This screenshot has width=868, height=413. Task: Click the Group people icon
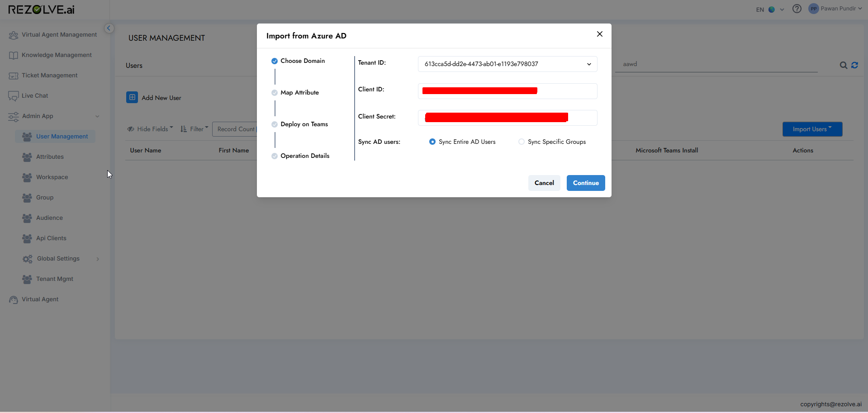point(27,198)
